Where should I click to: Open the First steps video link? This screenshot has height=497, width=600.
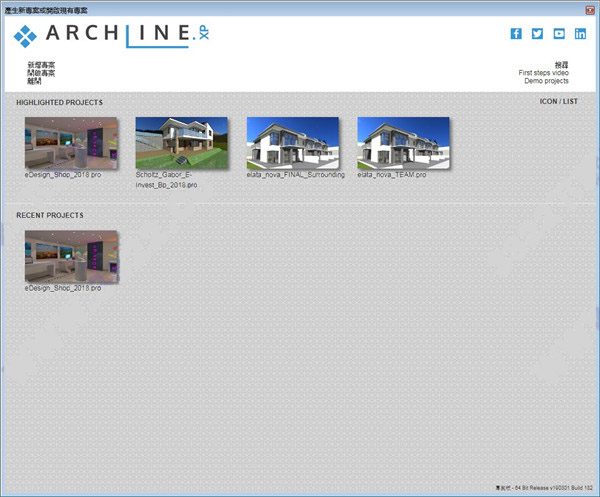pos(543,73)
